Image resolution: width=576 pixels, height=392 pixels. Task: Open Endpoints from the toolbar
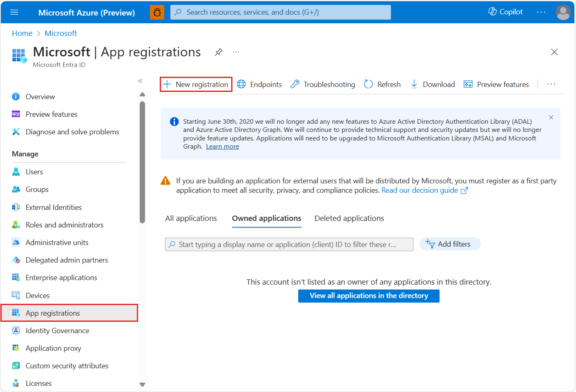click(x=259, y=84)
